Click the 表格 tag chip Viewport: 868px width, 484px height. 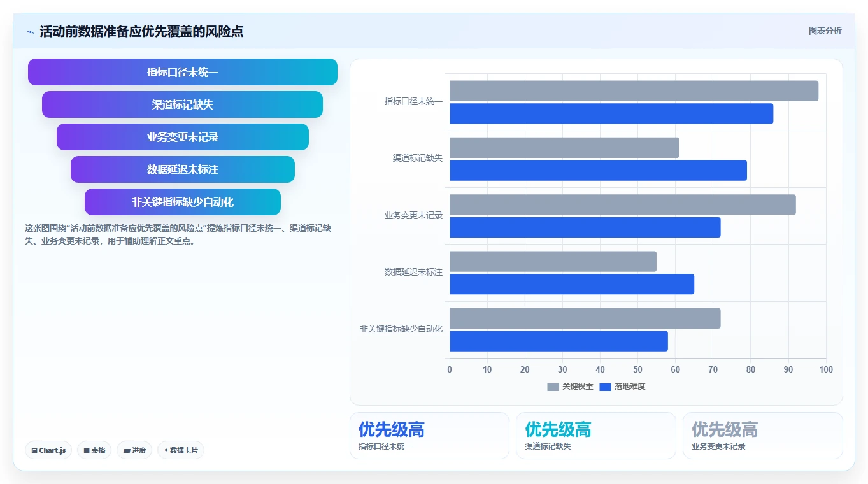(x=94, y=450)
